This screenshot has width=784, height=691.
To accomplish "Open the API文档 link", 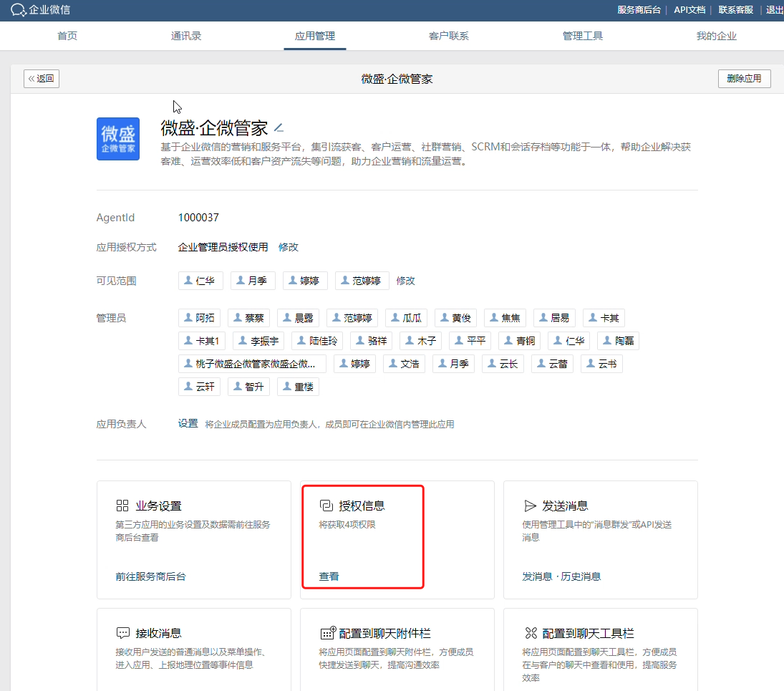I will click(x=689, y=10).
